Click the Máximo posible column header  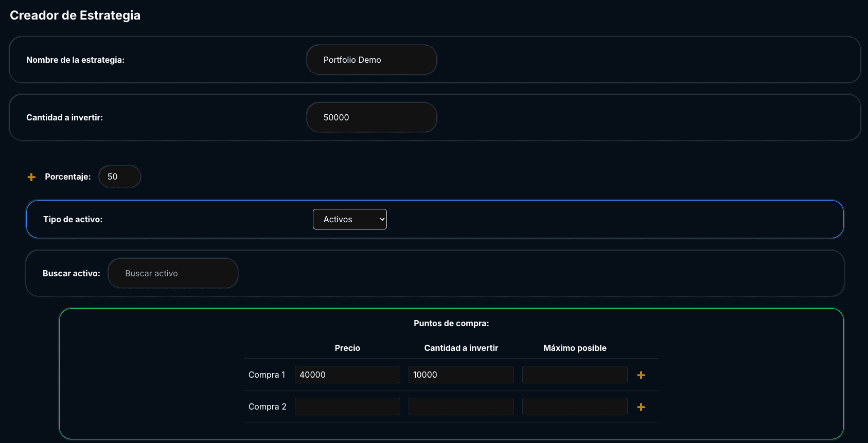575,348
